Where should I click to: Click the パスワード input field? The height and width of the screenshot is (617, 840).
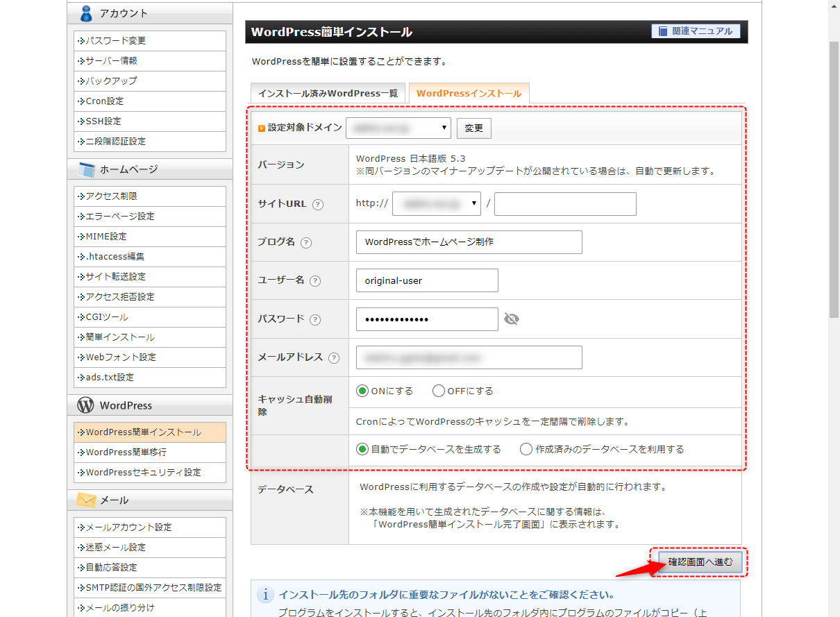427,319
